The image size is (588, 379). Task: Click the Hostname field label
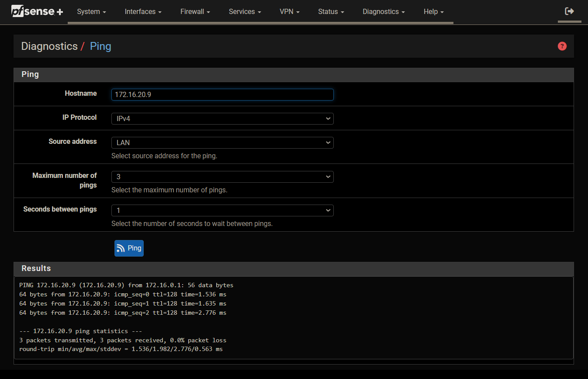(x=81, y=93)
